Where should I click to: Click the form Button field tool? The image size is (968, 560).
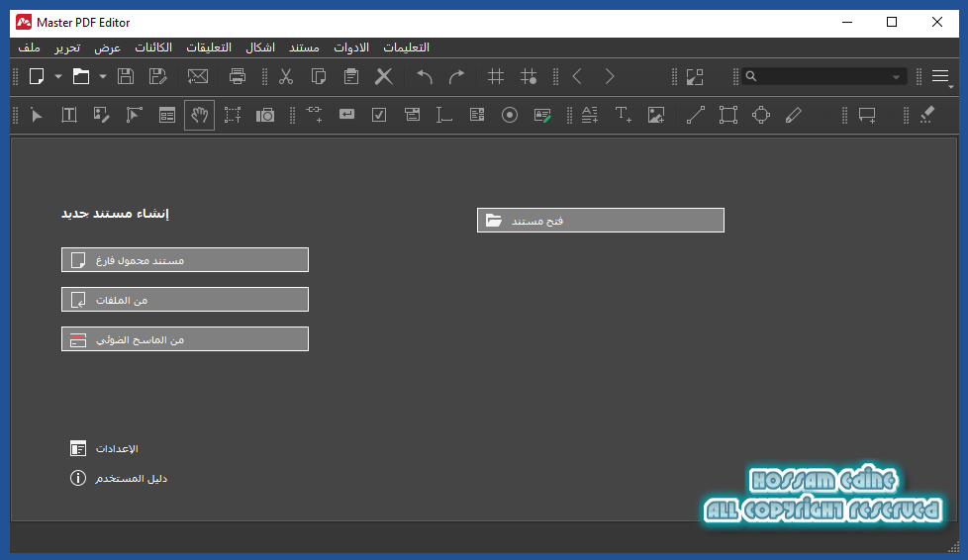click(x=347, y=114)
